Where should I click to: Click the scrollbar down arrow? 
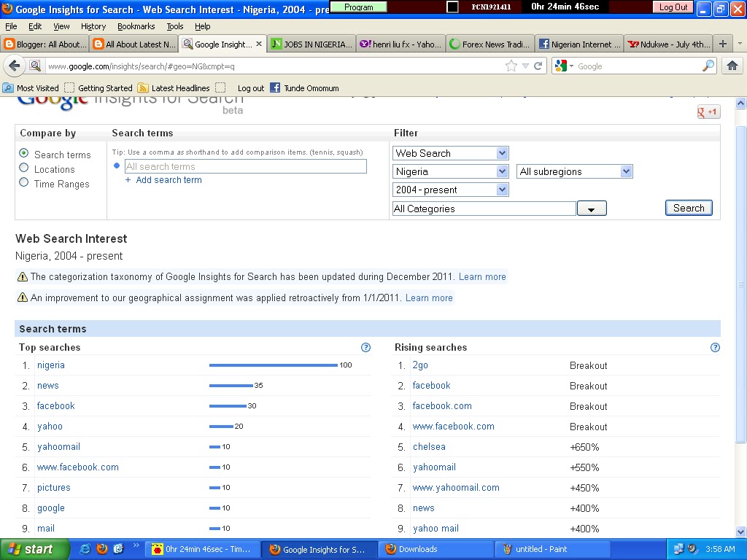(x=740, y=532)
